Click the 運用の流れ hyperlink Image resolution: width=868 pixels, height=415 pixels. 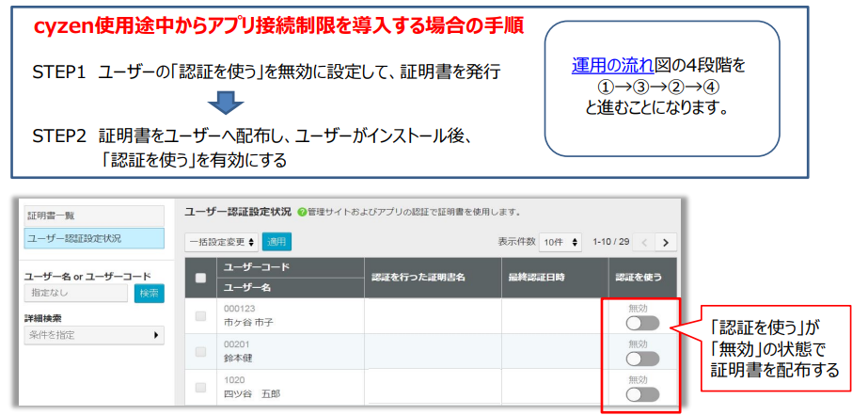click(x=613, y=67)
